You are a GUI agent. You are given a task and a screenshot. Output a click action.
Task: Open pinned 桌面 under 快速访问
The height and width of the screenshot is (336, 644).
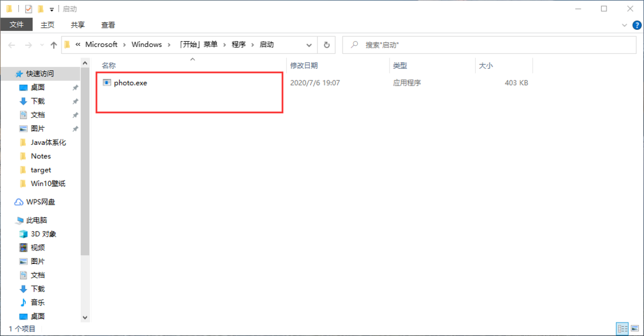coord(38,87)
